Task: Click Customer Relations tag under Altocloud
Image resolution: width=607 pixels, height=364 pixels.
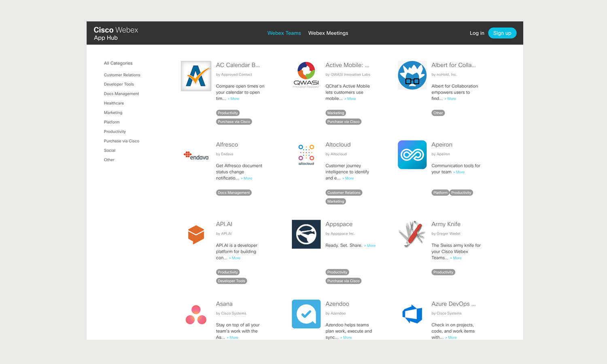Action: 344,193
